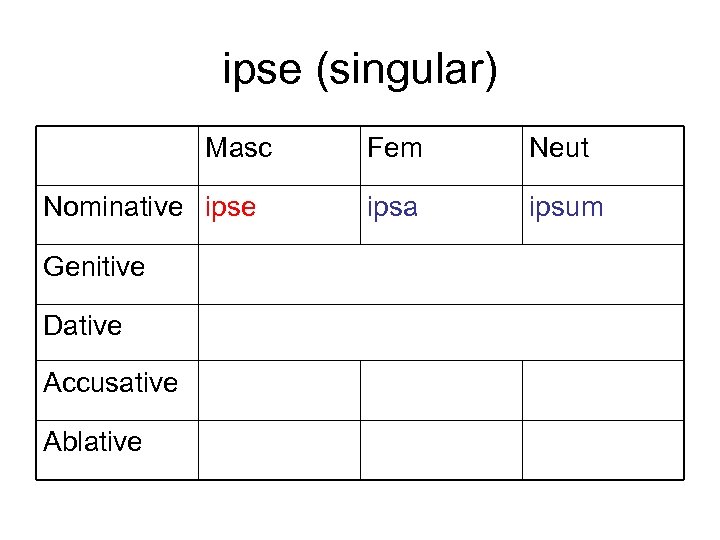Click the red word ipse in table
The width and height of the screenshot is (720, 540).
[x=230, y=207]
